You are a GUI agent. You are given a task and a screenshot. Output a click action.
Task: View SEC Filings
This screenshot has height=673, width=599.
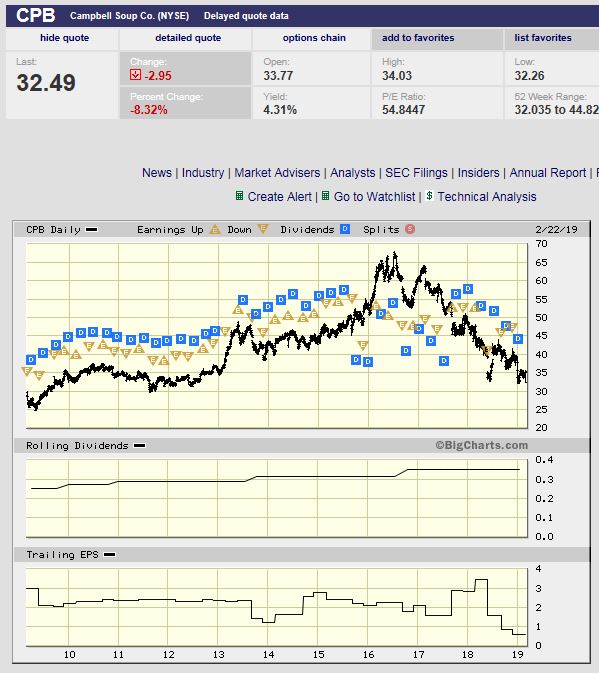[x=416, y=173]
